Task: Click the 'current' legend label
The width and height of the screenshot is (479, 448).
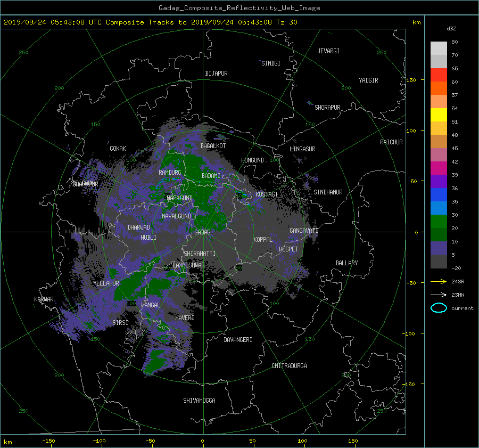Action: click(x=463, y=308)
